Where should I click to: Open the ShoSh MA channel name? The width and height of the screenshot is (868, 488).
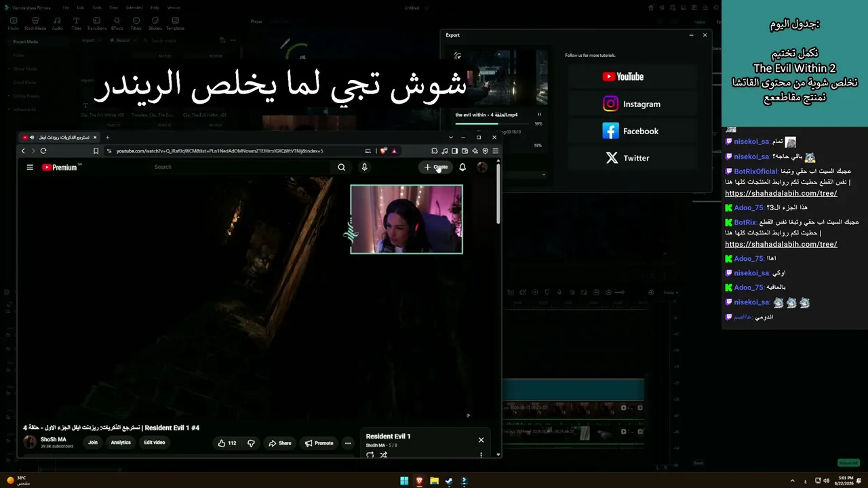(54, 440)
